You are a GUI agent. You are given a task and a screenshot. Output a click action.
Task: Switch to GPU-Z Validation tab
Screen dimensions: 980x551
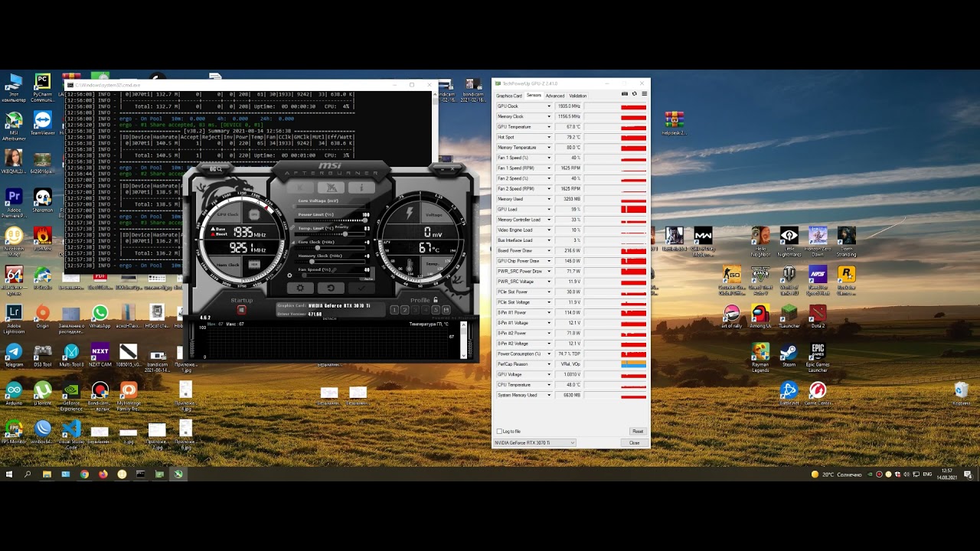click(x=578, y=96)
